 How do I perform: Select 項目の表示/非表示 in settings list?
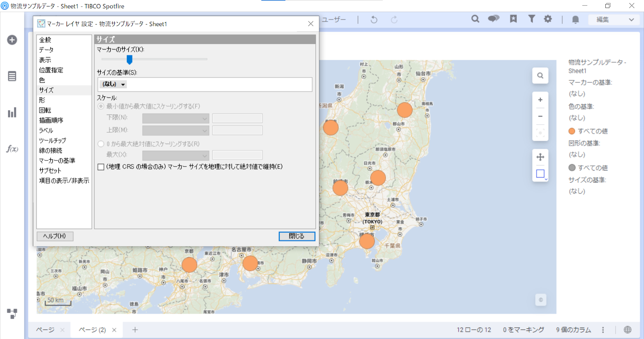tap(64, 181)
